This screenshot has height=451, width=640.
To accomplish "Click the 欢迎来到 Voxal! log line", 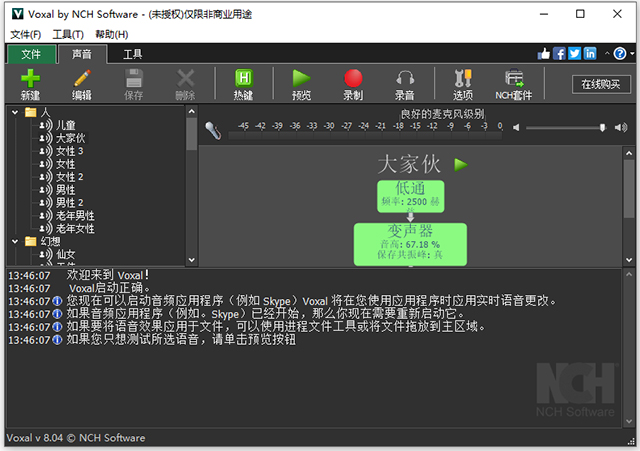I will pyautogui.click(x=108, y=275).
